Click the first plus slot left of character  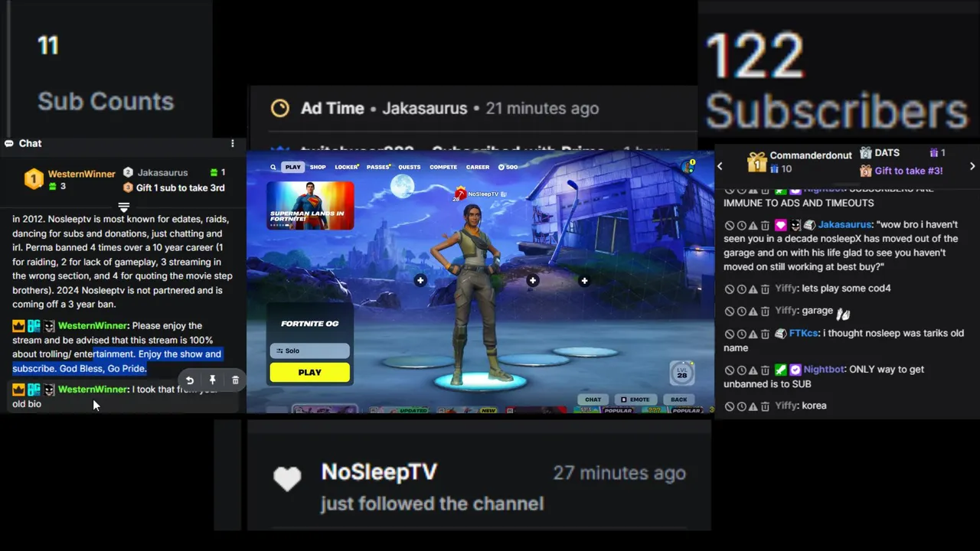tap(420, 281)
